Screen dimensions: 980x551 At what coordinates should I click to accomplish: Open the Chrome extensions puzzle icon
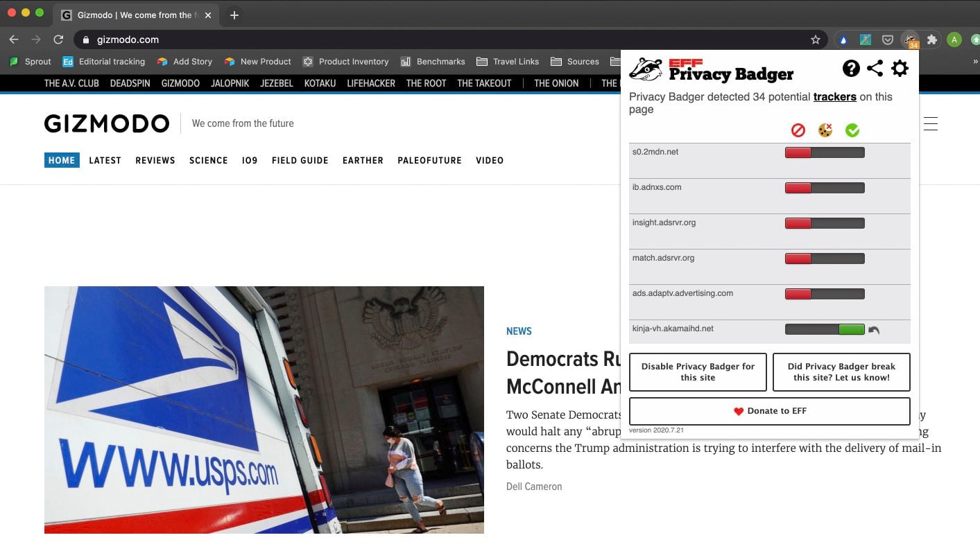[x=932, y=40]
